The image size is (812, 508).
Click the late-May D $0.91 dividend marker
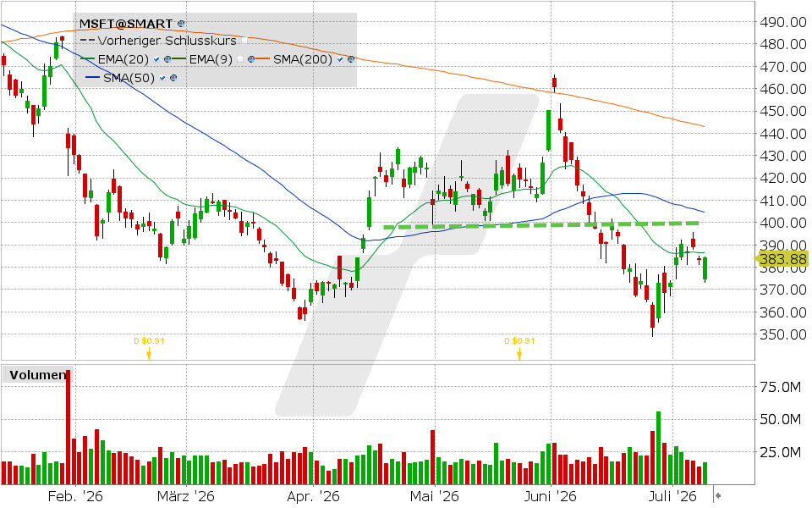(x=518, y=347)
